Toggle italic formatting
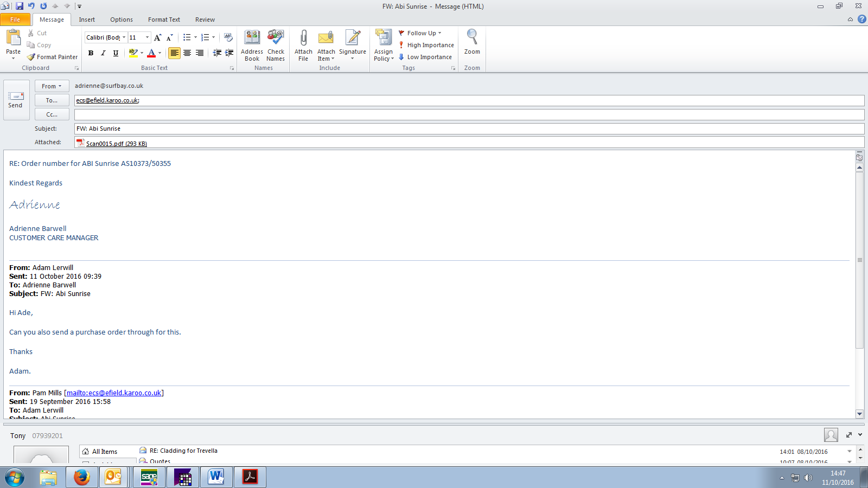Image resolution: width=868 pixels, height=488 pixels. (x=103, y=53)
